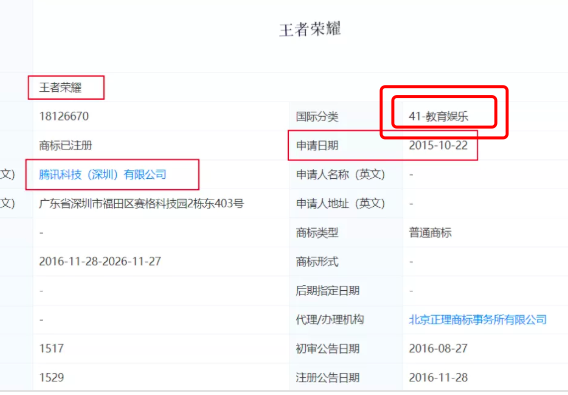This screenshot has height=395, width=568.
Task: Select the registration announcement date 2016-11-28
Action: point(438,378)
